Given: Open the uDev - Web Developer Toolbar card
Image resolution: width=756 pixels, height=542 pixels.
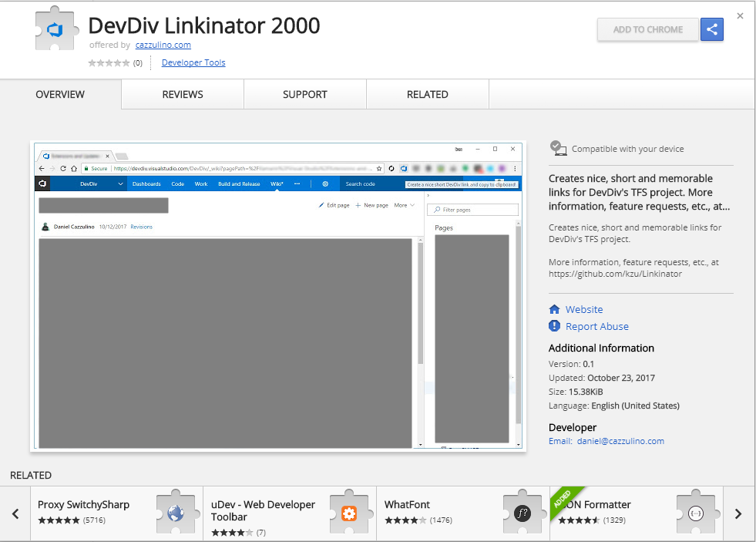Looking at the screenshot, I should click(290, 513).
